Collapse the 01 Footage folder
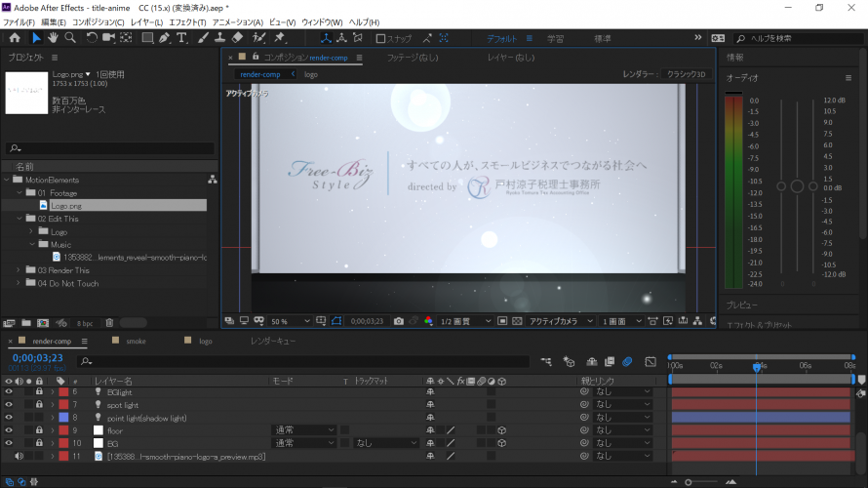The height and width of the screenshot is (488, 868). [x=19, y=193]
